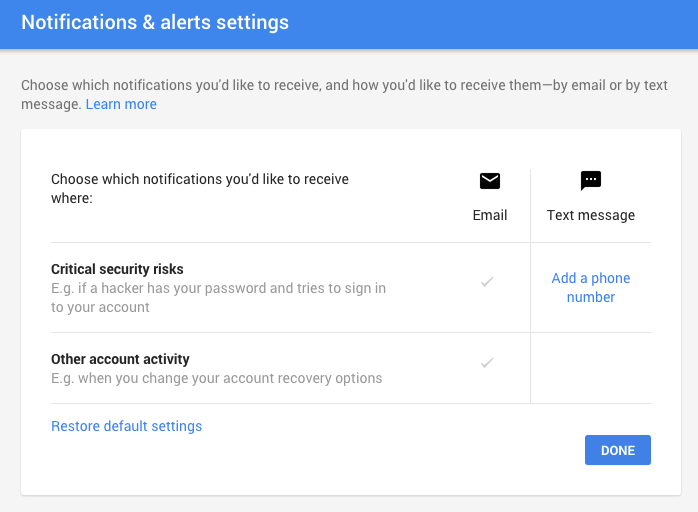Click the account recovery options example text
The width and height of the screenshot is (698, 512).
(216, 378)
